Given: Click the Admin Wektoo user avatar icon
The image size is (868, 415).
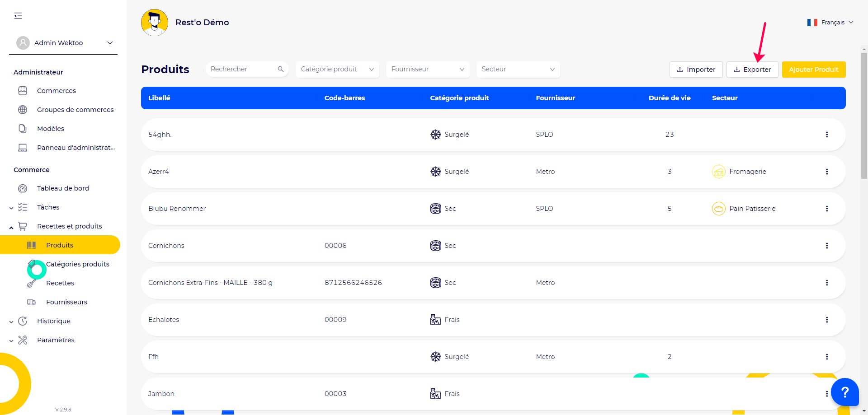Looking at the screenshot, I should click(x=23, y=43).
